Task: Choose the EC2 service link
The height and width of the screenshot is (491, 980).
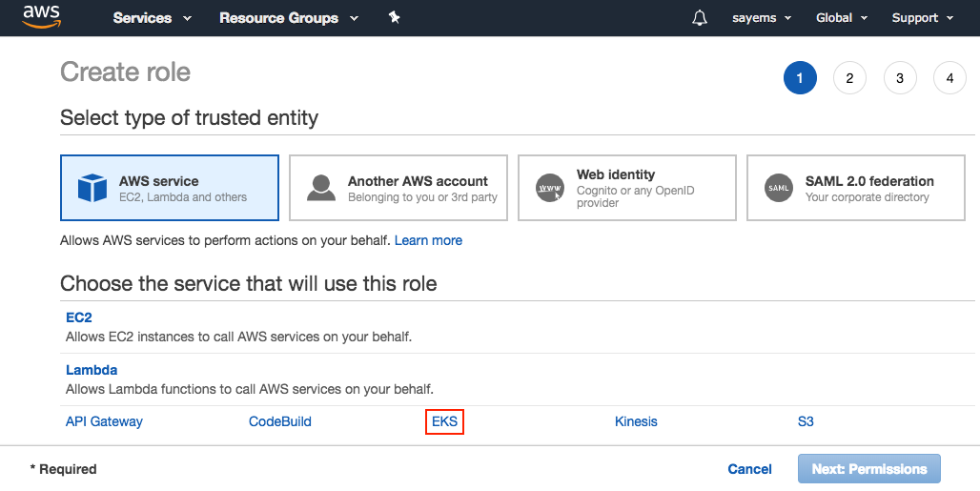Action: [79, 317]
